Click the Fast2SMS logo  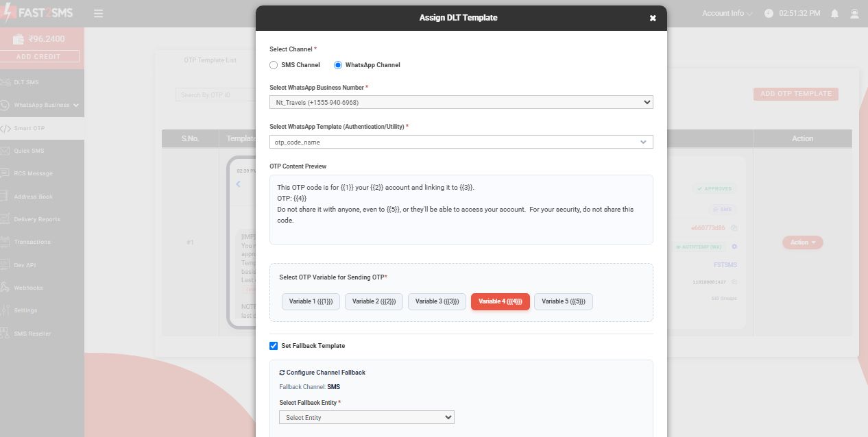point(38,13)
